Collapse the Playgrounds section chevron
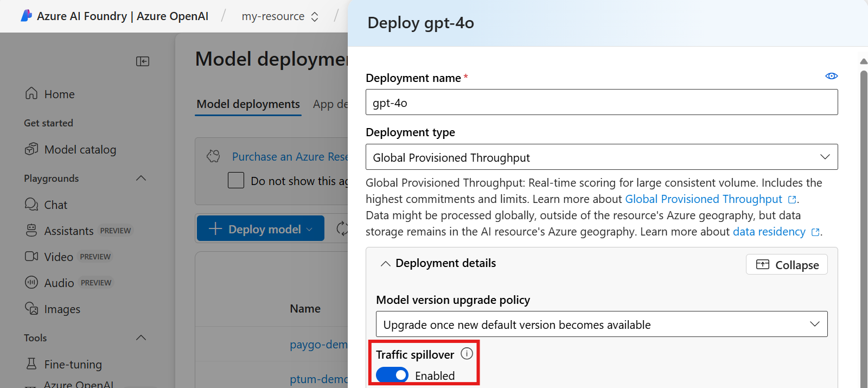 coord(141,179)
